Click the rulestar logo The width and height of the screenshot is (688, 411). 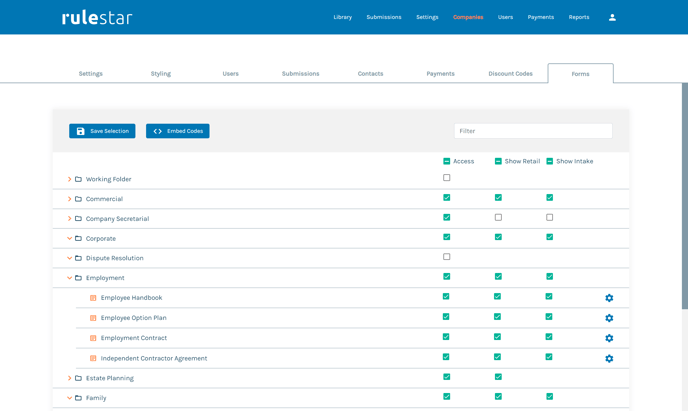coord(97,18)
